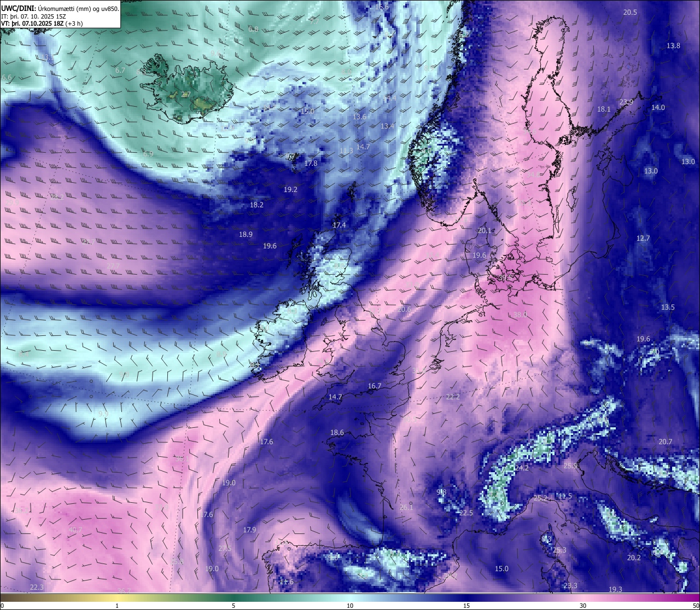
Task: Click the 16.6 value at the top edge
Action: [x=382, y=7]
